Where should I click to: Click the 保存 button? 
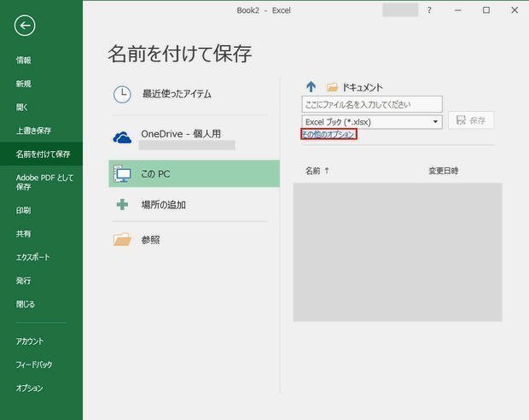tap(471, 120)
